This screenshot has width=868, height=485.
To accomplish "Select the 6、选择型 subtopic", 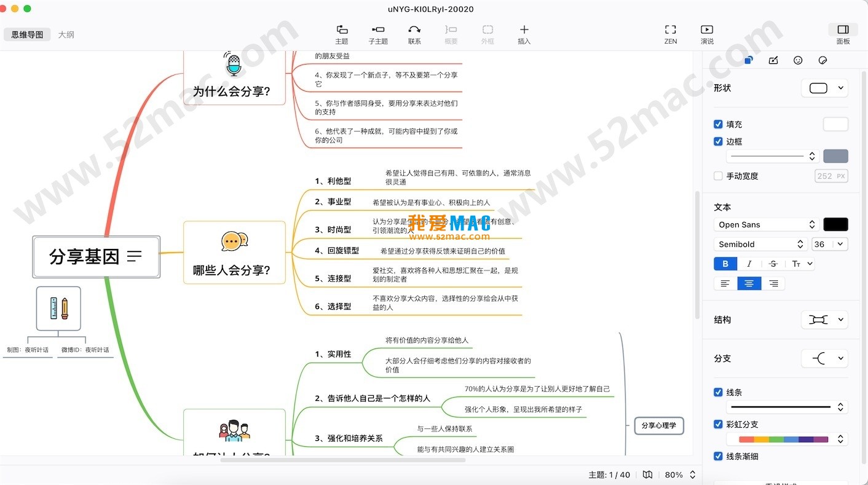I will click(x=333, y=306).
